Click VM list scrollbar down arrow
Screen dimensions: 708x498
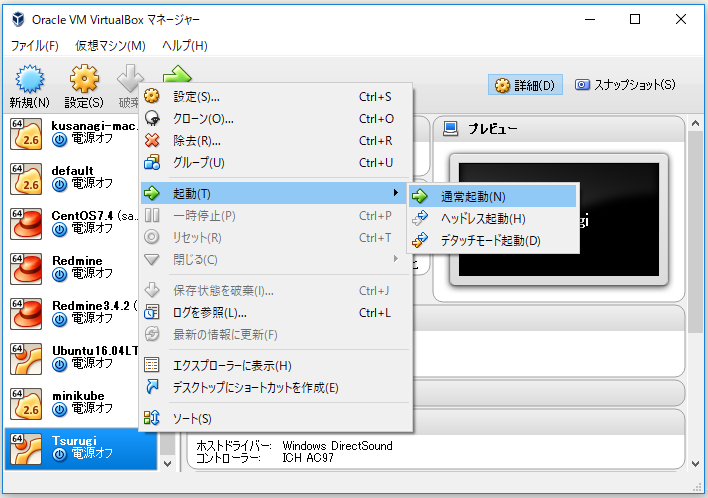pos(168,464)
